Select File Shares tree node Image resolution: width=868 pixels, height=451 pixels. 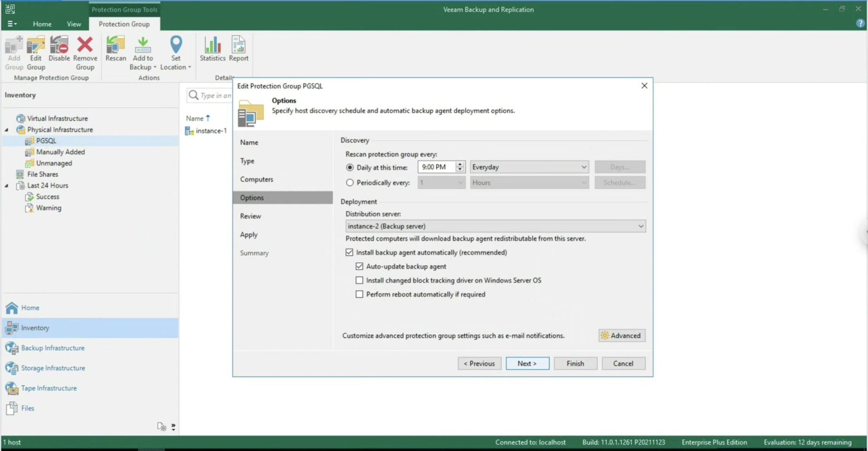tap(42, 174)
